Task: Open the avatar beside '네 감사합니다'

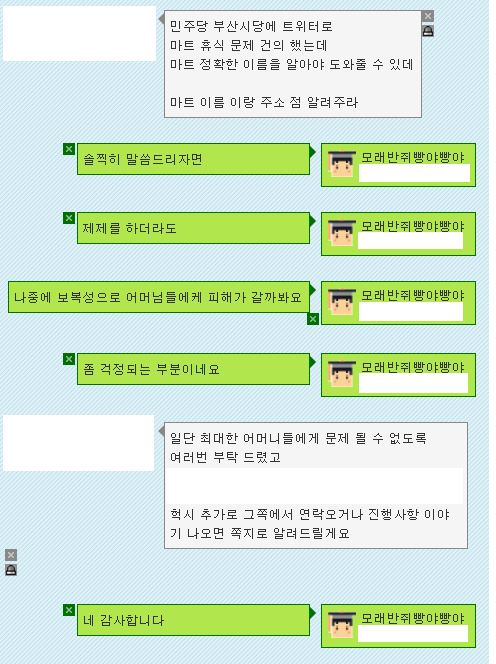Action: coord(341,625)
